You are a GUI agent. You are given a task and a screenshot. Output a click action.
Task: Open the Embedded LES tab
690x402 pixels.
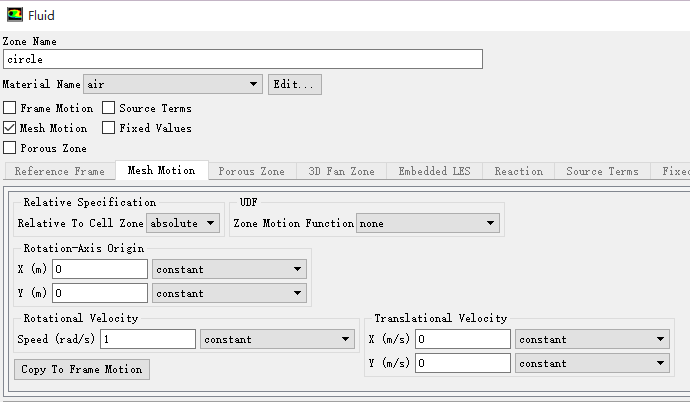pos(434,171)
